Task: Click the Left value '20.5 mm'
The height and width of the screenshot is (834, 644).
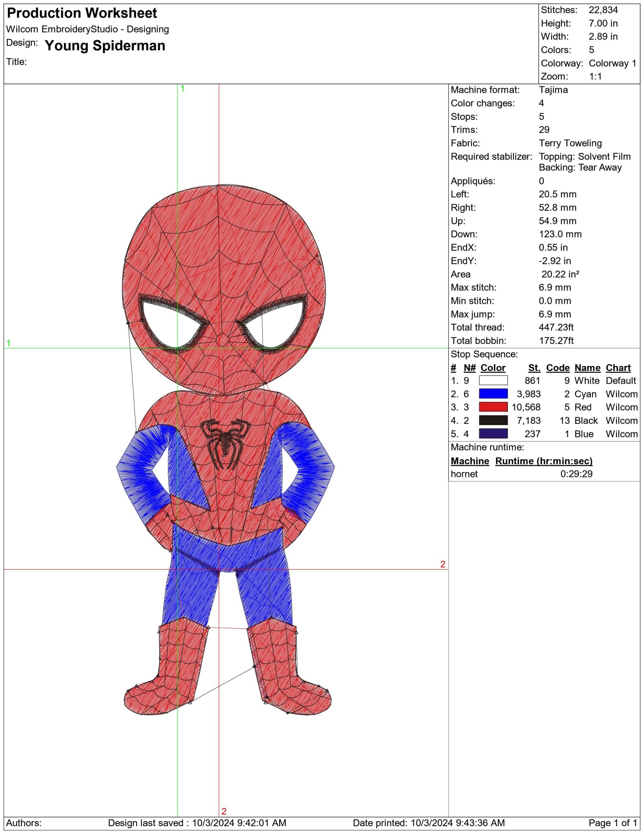Action: pyautogui.click(x=557, y=194)
